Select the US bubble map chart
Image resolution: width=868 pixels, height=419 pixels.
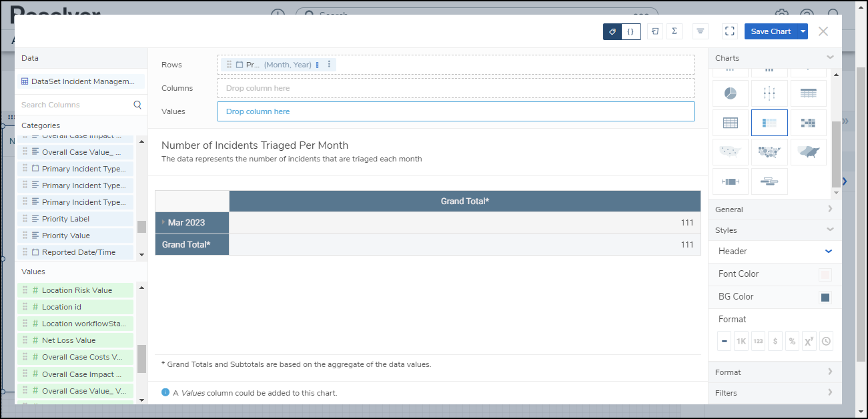click(769, 152)
